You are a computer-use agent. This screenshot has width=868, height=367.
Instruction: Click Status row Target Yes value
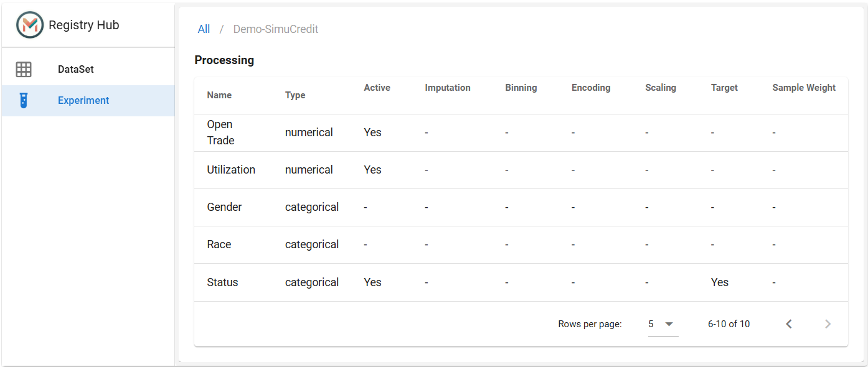(x=719, y=282)
